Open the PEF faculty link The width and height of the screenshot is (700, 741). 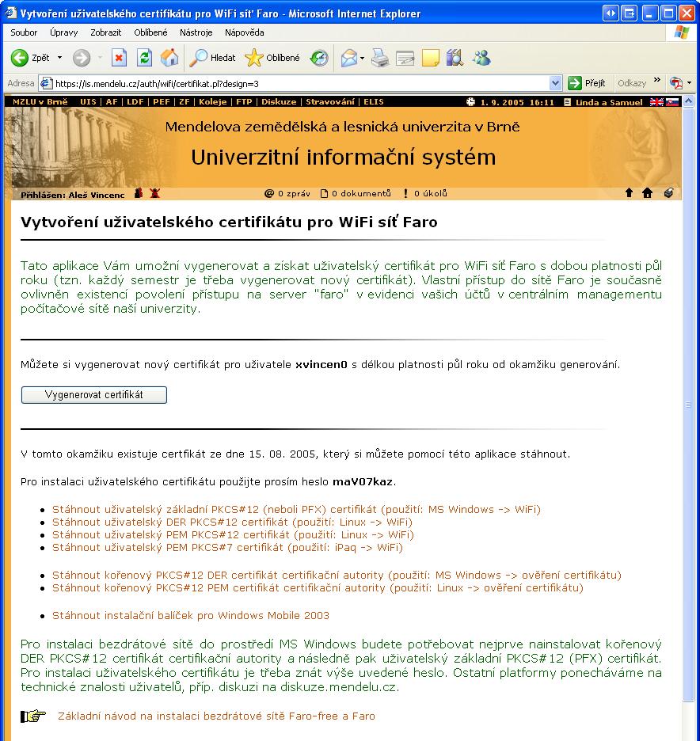(162, 101)
